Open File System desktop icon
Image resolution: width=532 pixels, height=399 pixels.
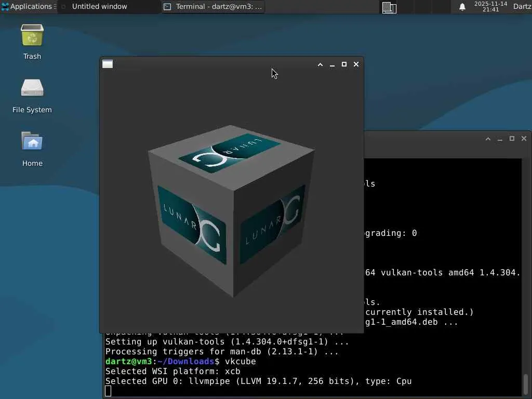tap(32, 96)
